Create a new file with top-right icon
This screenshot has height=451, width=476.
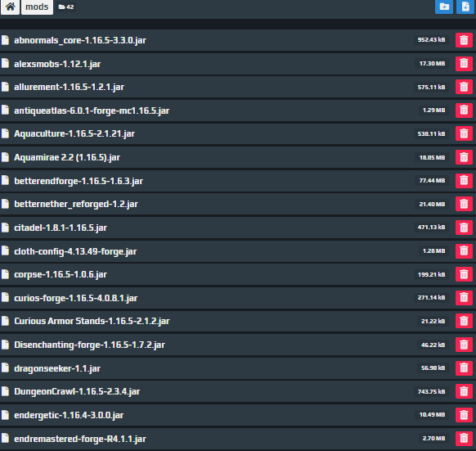465,7
